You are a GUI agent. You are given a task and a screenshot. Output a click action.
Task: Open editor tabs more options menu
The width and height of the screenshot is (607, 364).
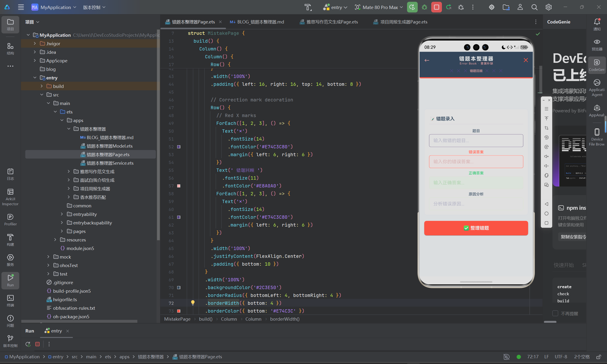click(x=536, y=22)
